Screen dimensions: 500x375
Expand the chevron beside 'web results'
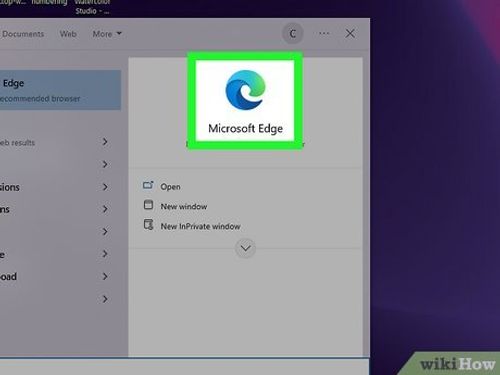point(105,142)
